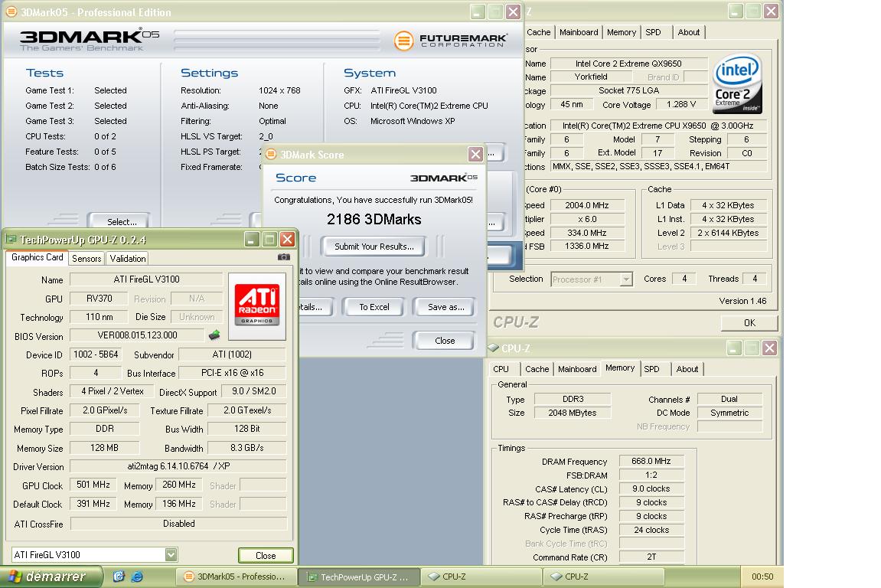Image resolution: width=881 pixels, height=588 pixels.
Task: Click the taskbar clock showing 00:50
Action: tap(762, 577)
